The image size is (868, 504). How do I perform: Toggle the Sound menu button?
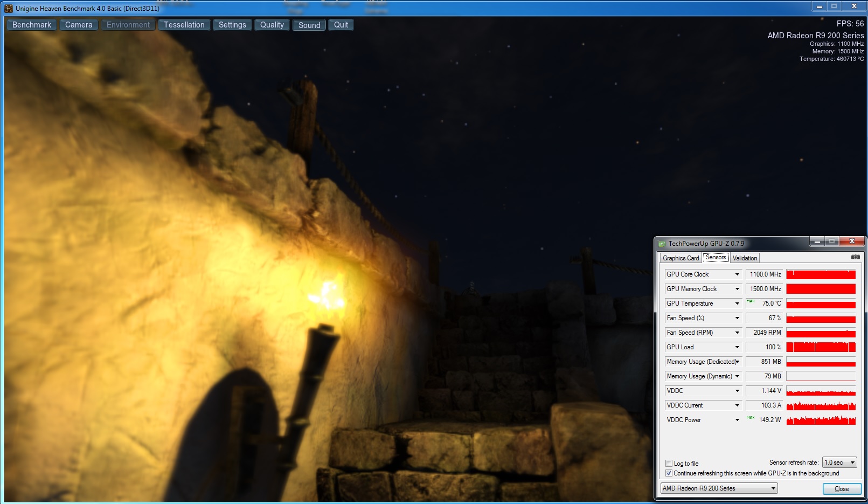[x=309, y=25]
